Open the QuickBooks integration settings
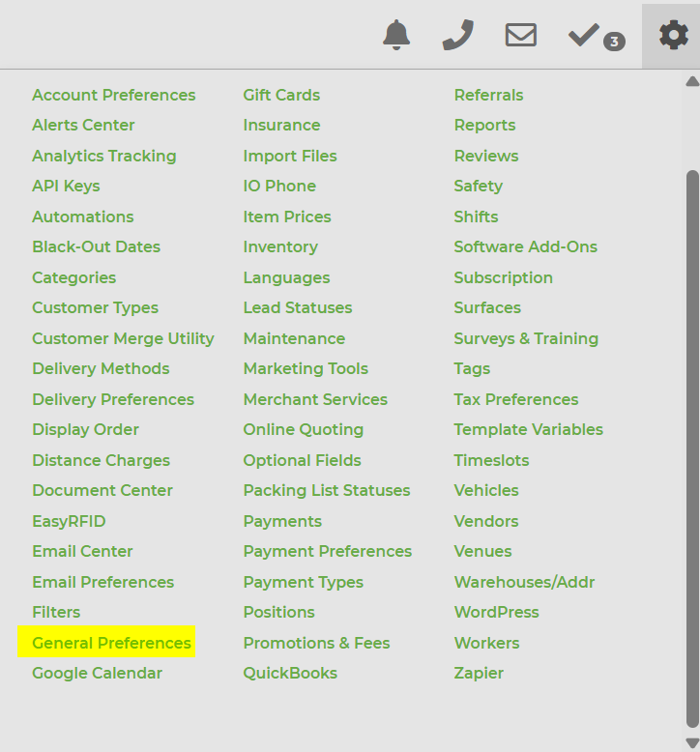The height and width of the screenshot is (752, 700). (290, 673)
